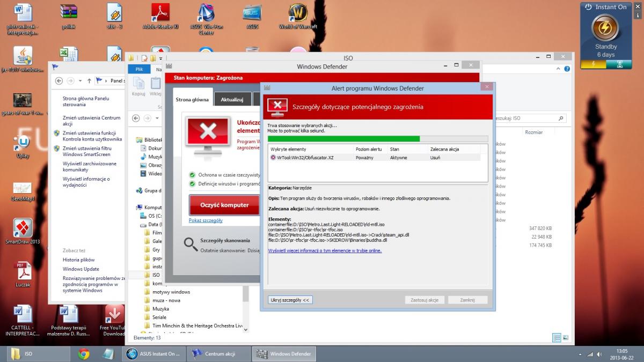Open the online info link about this threat
644x362 pixels.
pos(325,250)
